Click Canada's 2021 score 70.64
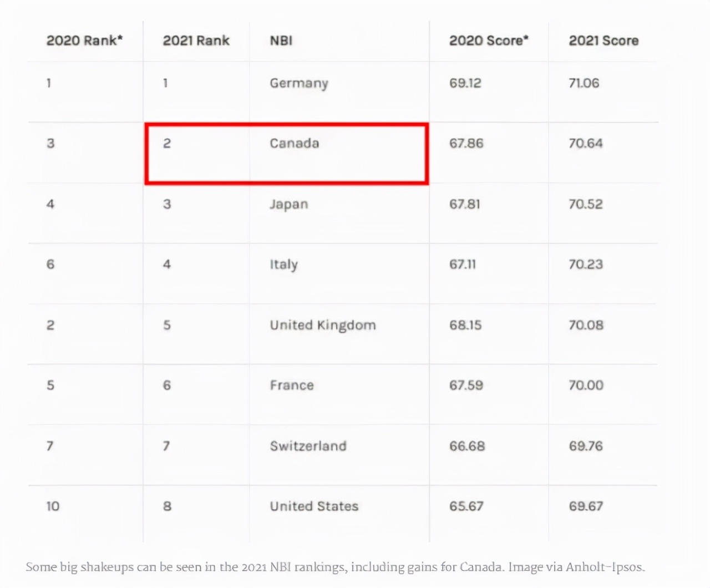The height and width of the screenshot is (588, 710). pos(585,143)
